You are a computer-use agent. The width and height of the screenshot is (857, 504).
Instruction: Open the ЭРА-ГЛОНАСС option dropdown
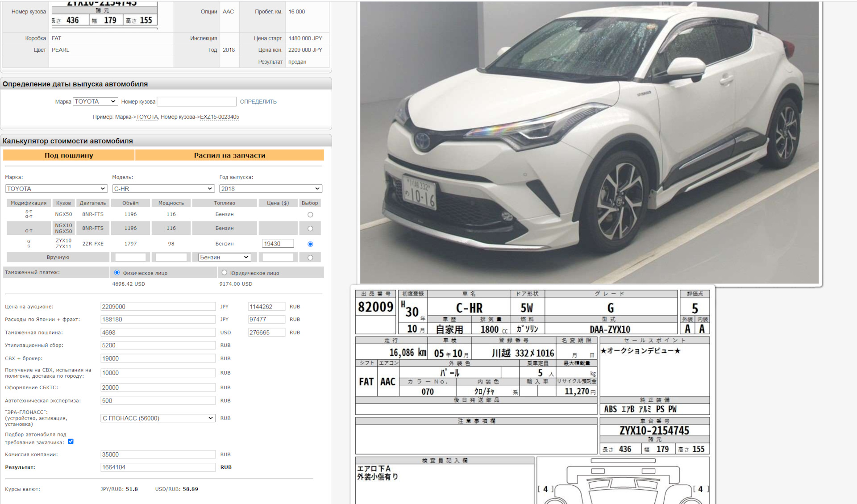pos(158,418)
